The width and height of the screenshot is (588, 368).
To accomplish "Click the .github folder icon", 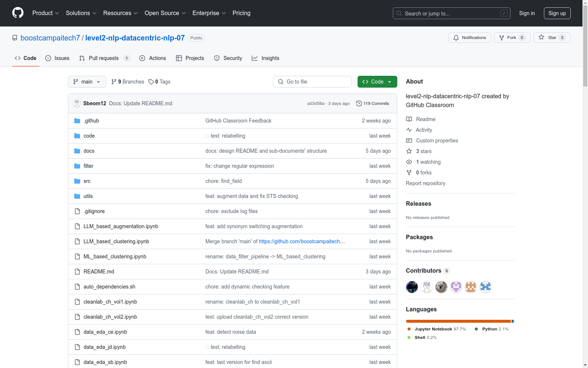I will coord(77,121).
